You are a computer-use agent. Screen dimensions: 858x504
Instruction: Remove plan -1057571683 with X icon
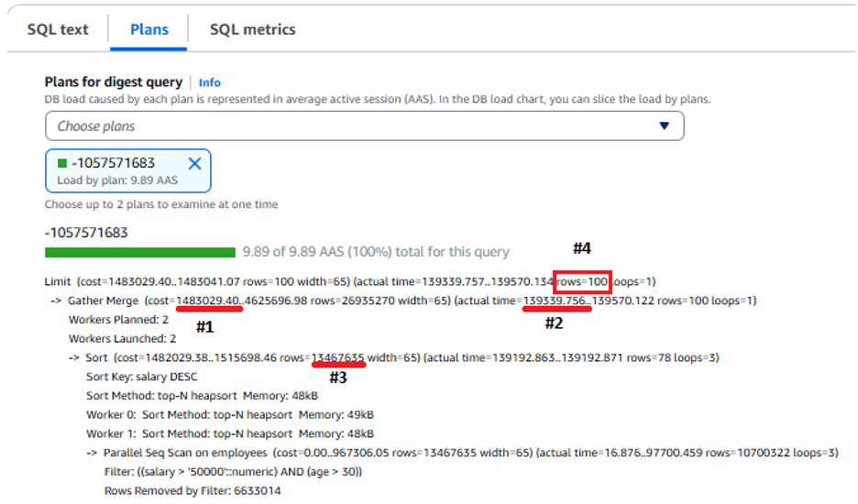pyautogui.click(x=194, y=163)
